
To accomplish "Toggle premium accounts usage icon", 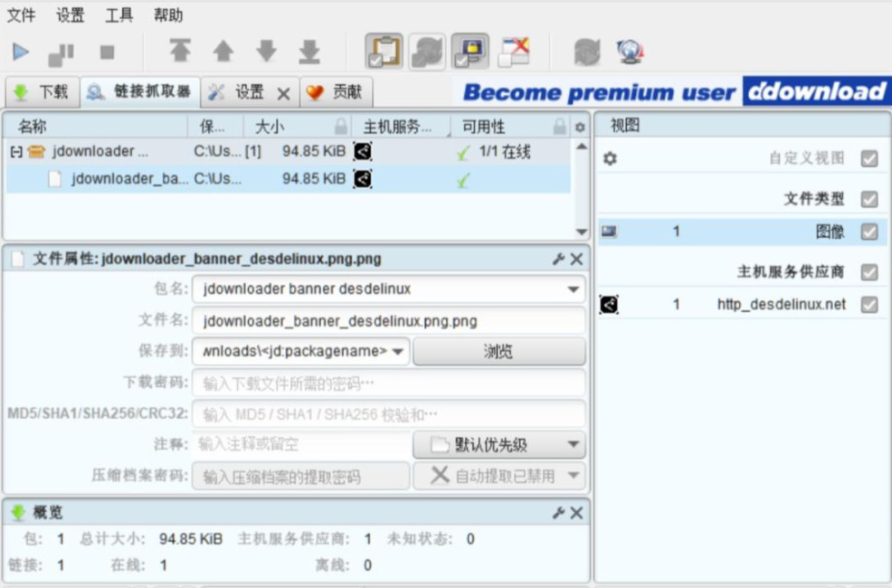I will tap(470, 52).
